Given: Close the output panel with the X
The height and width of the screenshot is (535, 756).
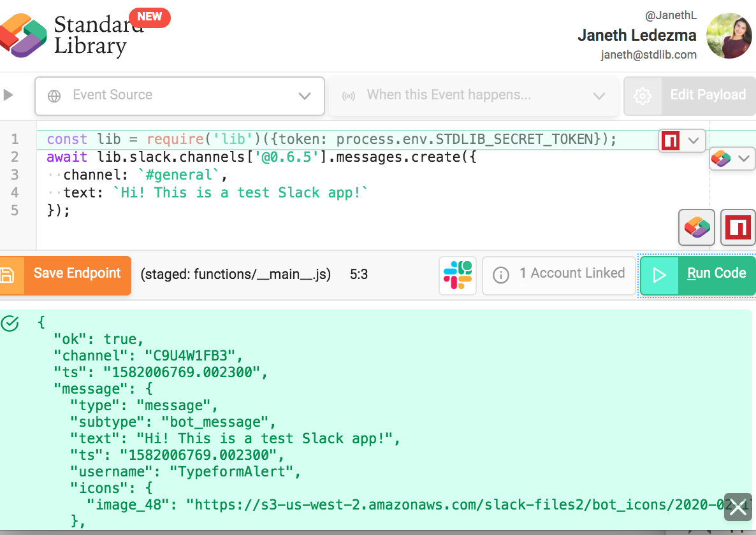Looking at the screenshot, I should point(738,507).
